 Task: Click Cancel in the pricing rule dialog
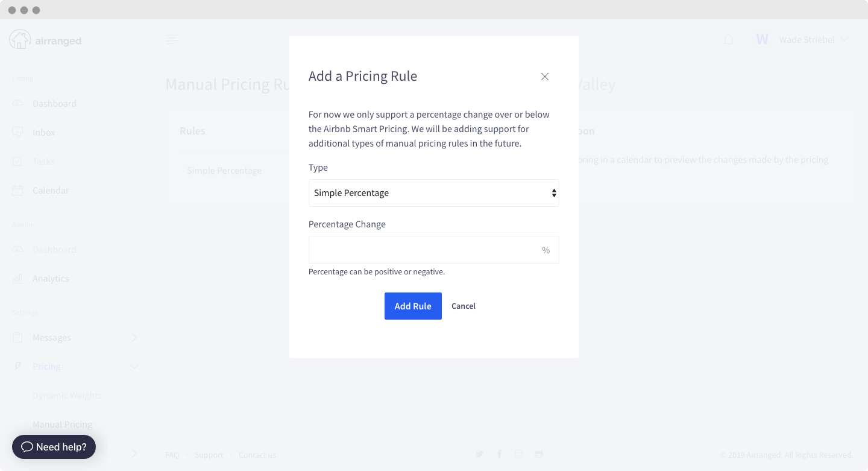click(464, 306)
